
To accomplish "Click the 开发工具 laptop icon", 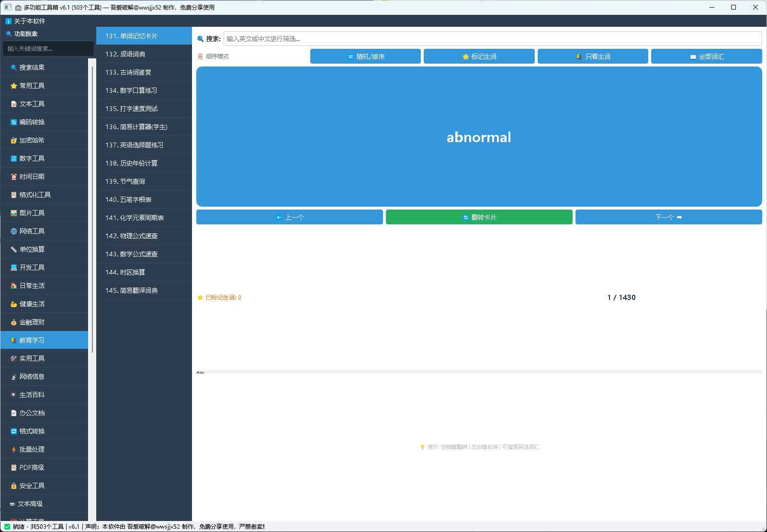I will coord(14,267).
